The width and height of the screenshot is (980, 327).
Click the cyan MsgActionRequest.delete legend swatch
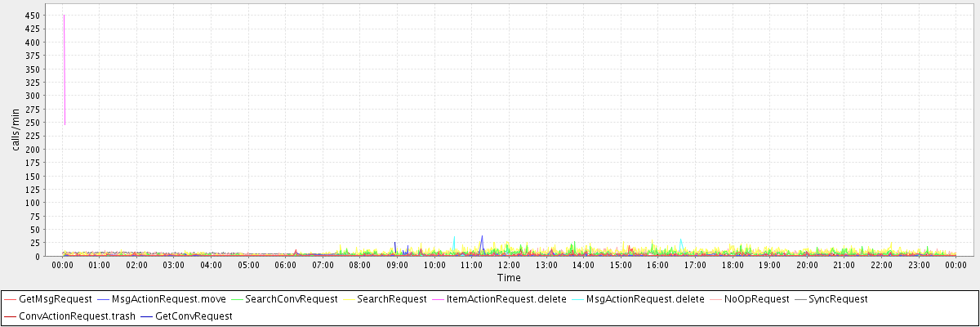point(577,299)
